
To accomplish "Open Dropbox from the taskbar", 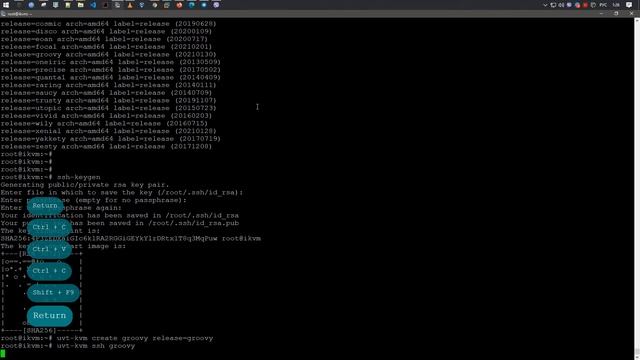I will click(142, 5).
